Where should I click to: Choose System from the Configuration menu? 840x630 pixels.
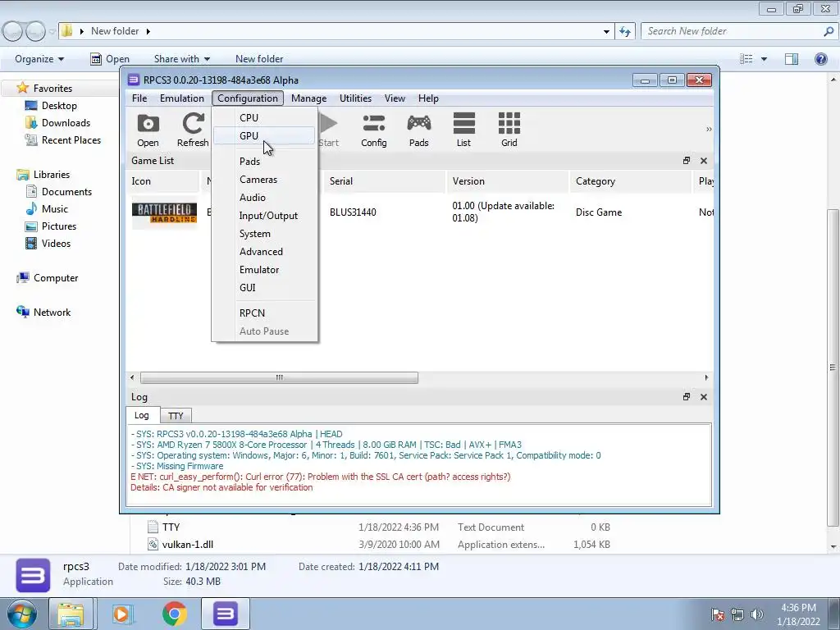(265, 234)
